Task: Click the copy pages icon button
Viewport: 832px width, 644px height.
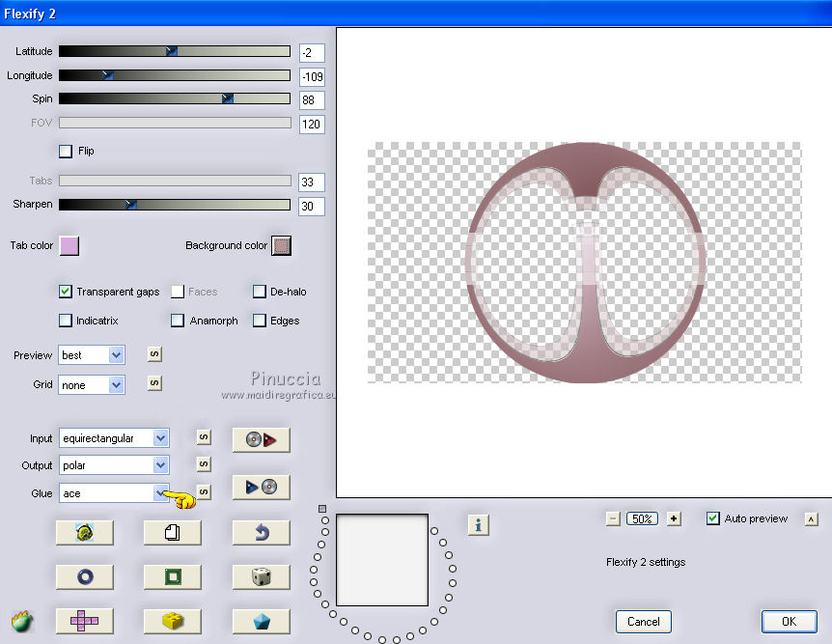Action: [173, 533]
